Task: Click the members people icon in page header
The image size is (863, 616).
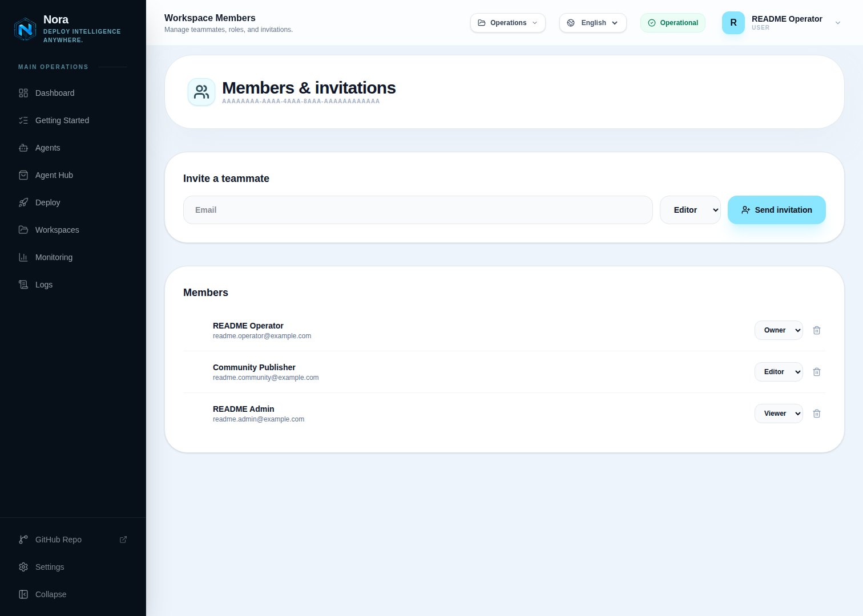Action: [201, 92]
